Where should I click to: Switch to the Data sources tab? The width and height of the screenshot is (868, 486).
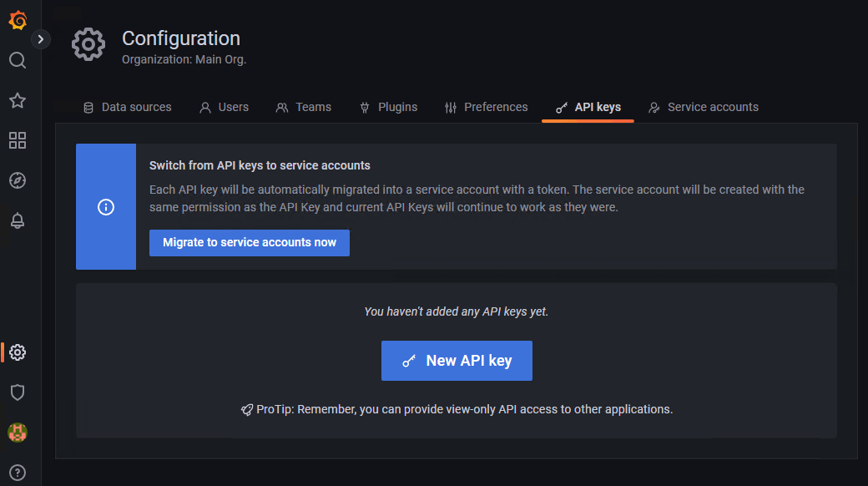pos(128,107)
